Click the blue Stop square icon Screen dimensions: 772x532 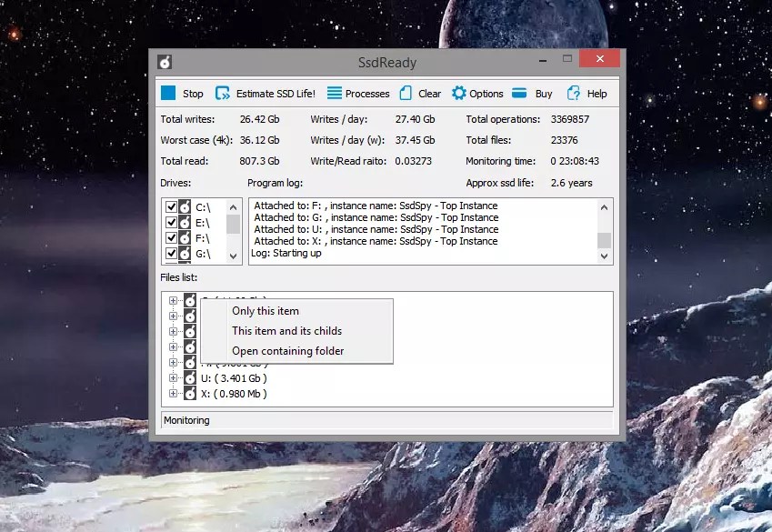click(x=168, y=93)
